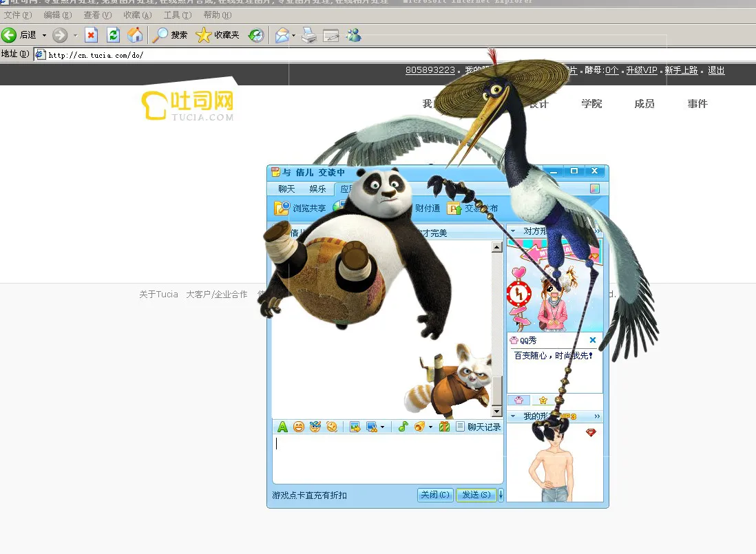Open the screenshot tool dropdown arrow
Viewport: 756px width, 554px height.
tap(382, 427)
